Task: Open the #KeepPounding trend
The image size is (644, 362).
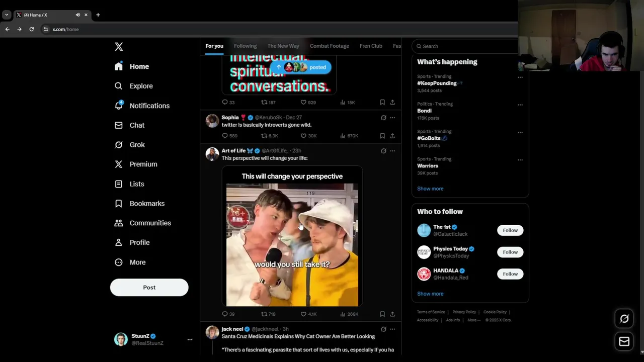Action: point(437,83)
